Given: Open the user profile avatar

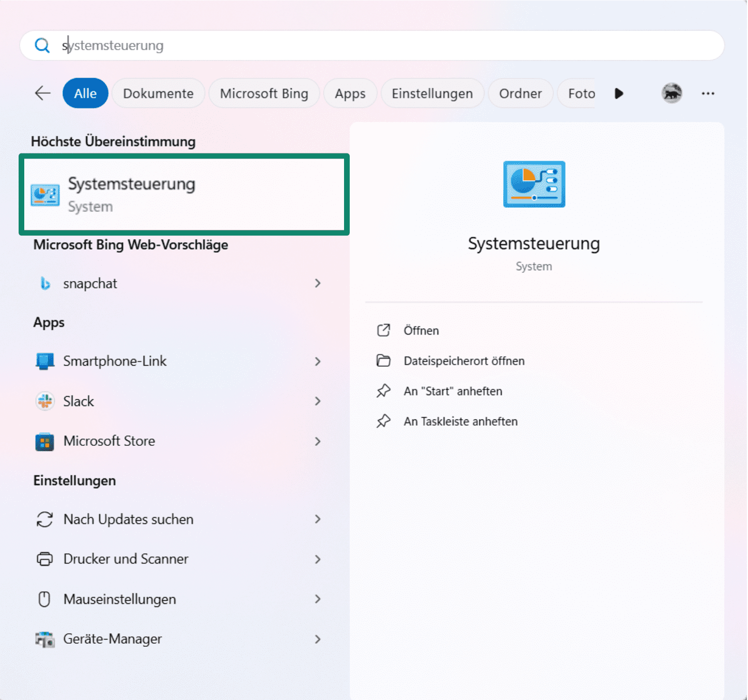Looking at the screenshot, I should (672, 93).
